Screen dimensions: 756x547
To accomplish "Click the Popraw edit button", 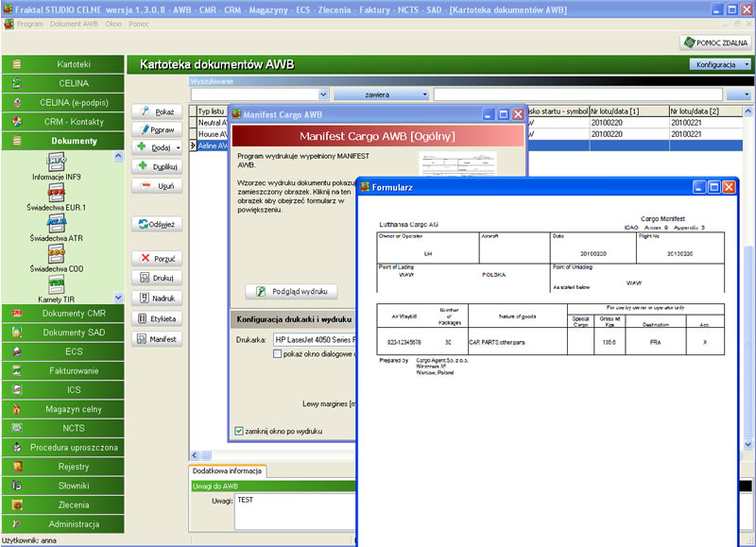I will tap(157, 129).
